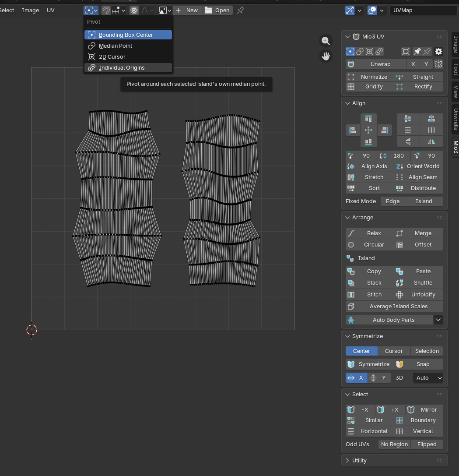Viewport: 459px width, 476px height.
Task: Click the align top icon in Align panel
Action: pos(368,119)
